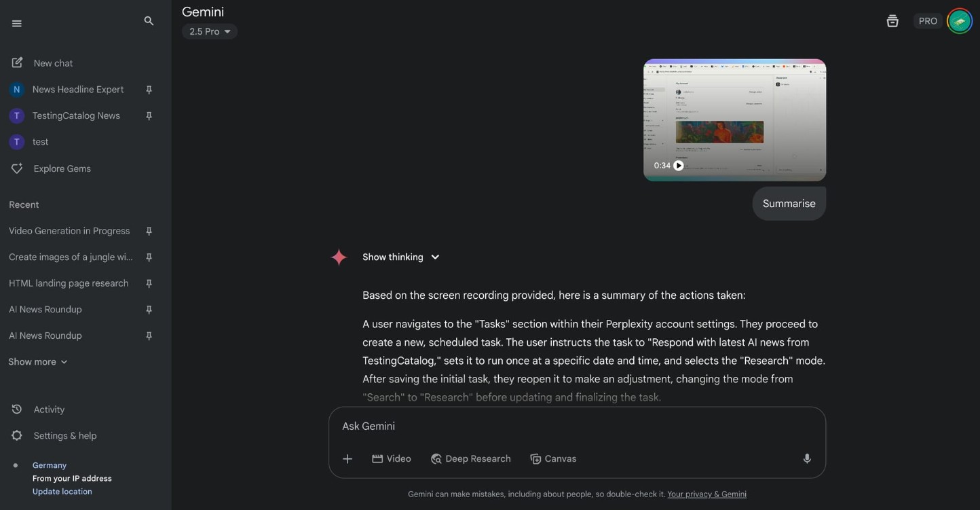Open the 2.5 Pro model dropdown
This screenshot has height=510, width=980.
(210, 32)
